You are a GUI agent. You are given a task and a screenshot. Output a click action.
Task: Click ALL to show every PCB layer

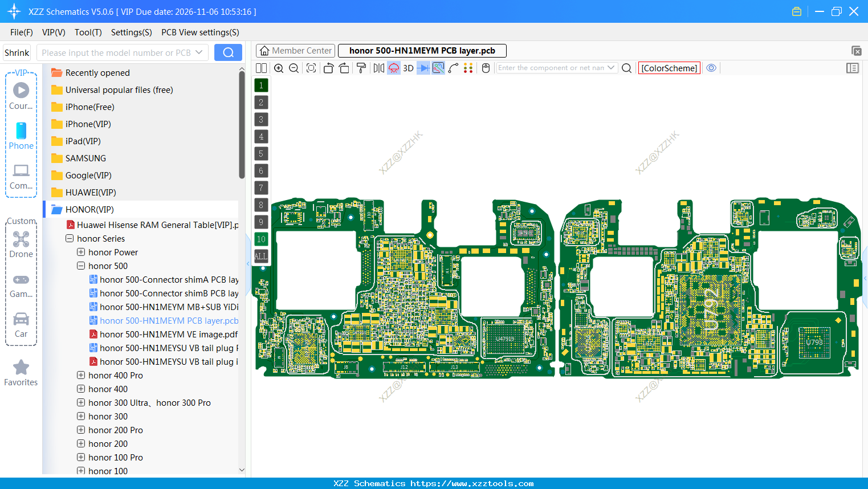click(261, 256)
